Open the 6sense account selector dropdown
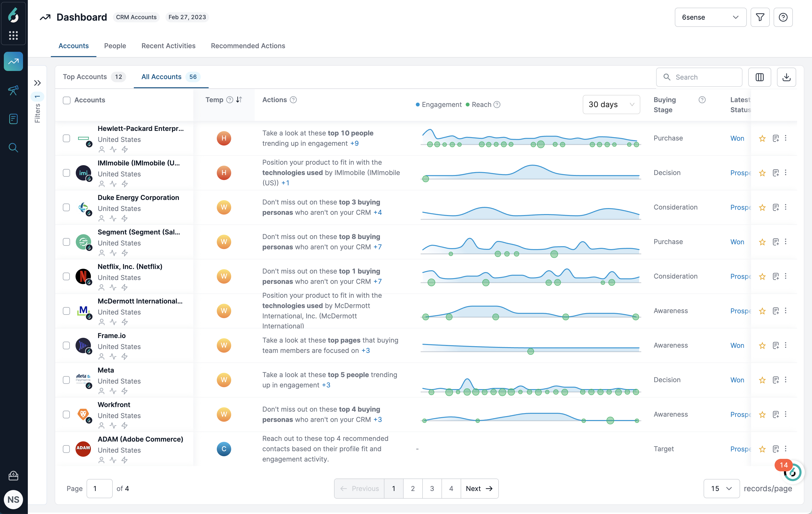812x514 pixels. [x=710, y=17]
